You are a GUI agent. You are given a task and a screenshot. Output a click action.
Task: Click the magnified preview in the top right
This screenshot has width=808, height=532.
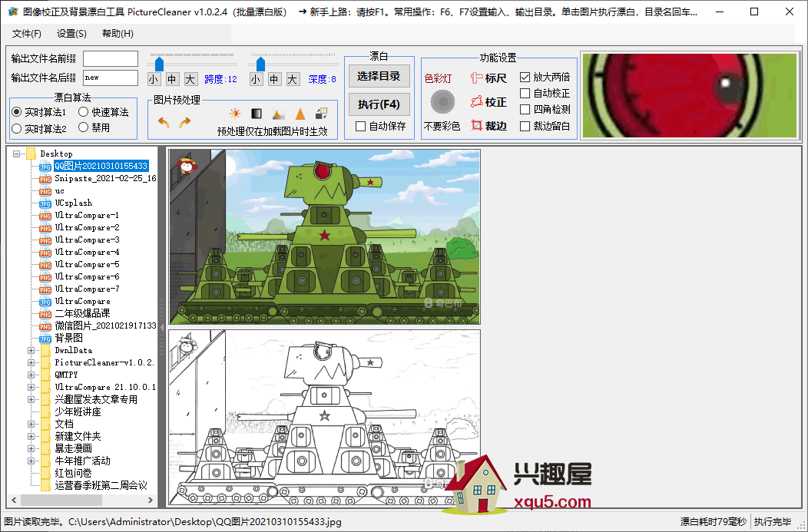point(690,96)
